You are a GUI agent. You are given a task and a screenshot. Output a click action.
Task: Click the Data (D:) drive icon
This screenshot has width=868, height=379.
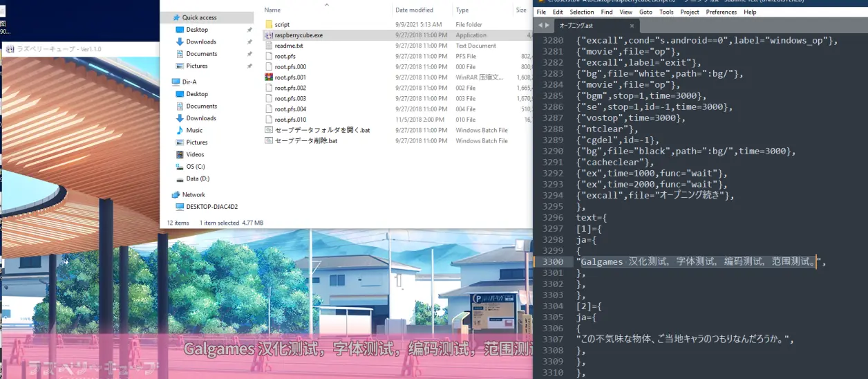180,178
